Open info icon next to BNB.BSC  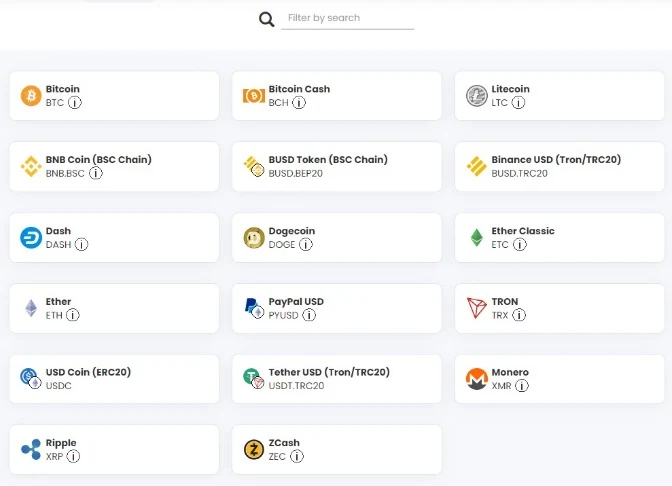(96, 173)
